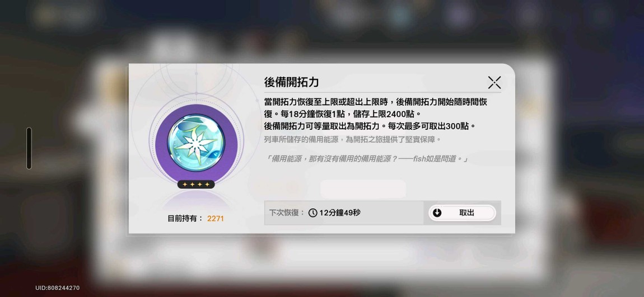
Task: Click the 目前持有 label
Action: pos(185,219)
